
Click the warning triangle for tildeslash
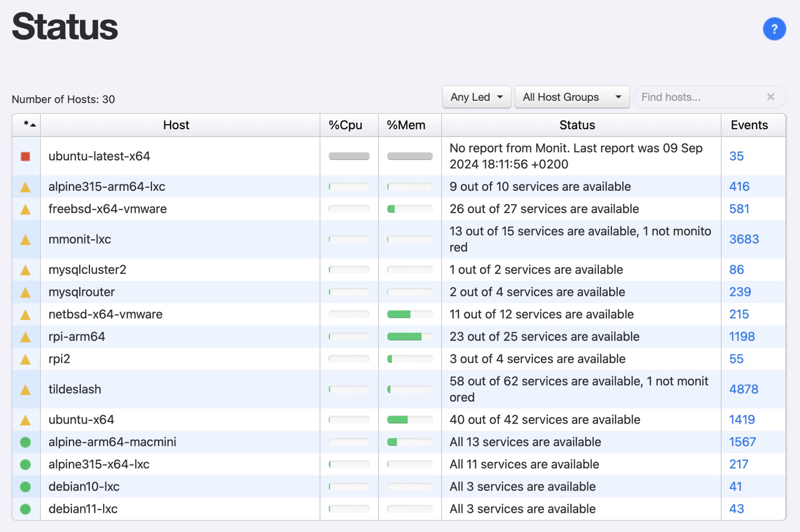(26, 390)
